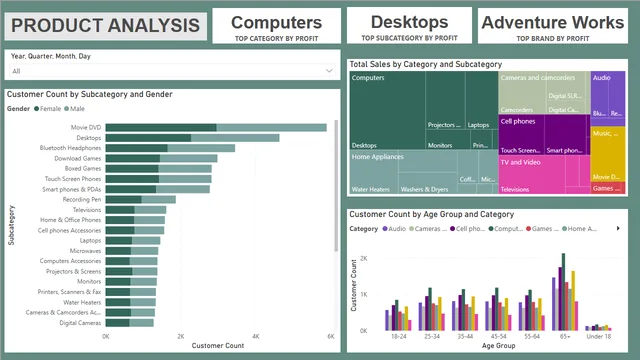Click the Monitors tile in the treemap
The width and height of the screenshot is (640, 360).
pyautogui.click(x=448, y=140)
